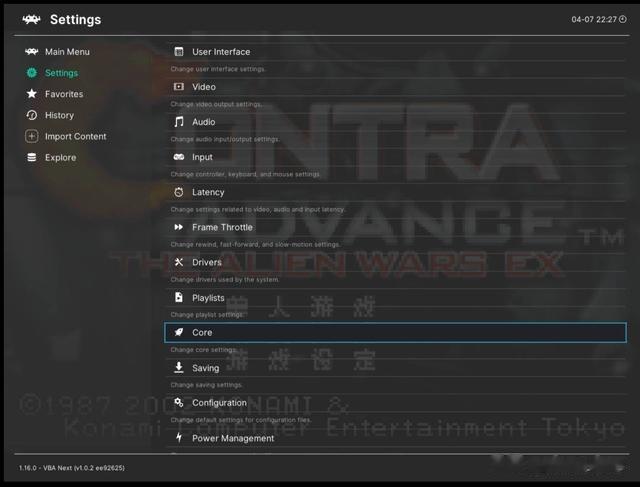Click version text 1.16.0 - VBA Next
This screenshot has width=640, height=487.
[x=71, y=468]
